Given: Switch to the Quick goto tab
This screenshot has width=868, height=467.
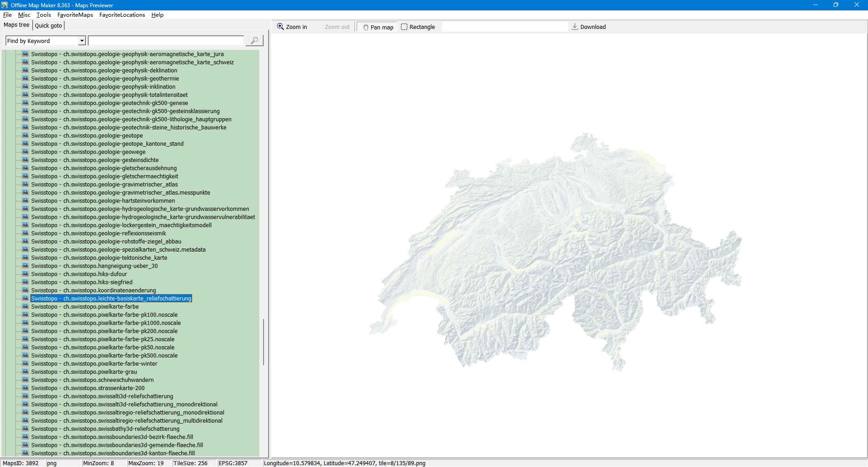Looking at the screenshot, I should click(x=48, y=25).
